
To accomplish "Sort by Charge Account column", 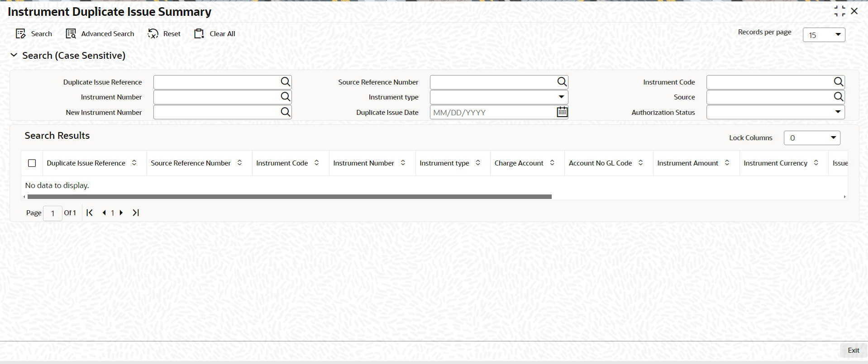I will coord(552,163).
